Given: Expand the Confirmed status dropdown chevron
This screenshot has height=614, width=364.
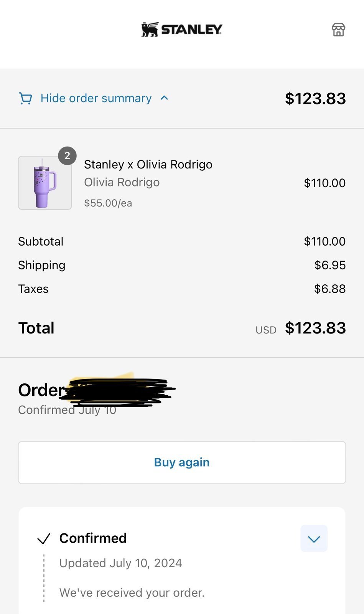Looking at the screenshot, I should pyautogui.click(x=314, y=538).
